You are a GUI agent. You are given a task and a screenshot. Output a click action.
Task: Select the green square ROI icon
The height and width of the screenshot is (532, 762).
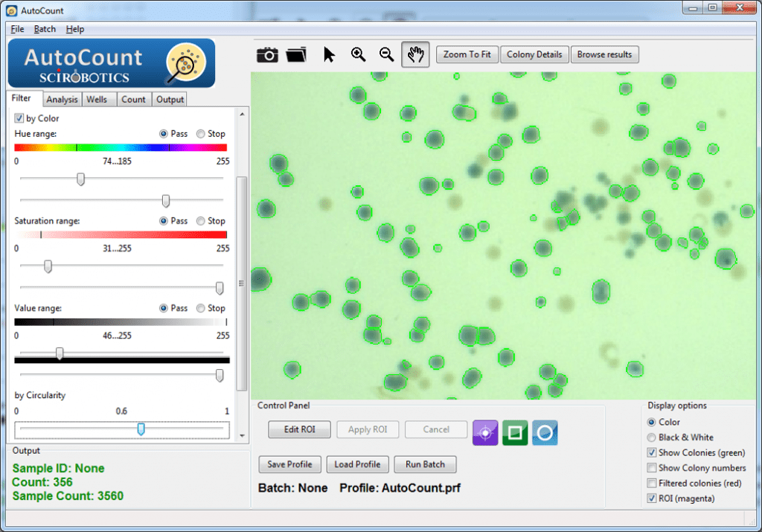pos(515,432)
